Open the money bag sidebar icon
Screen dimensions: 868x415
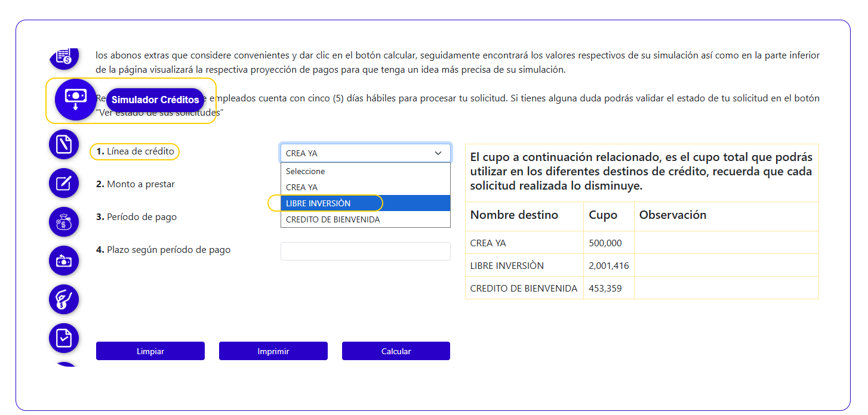point(64,222)
